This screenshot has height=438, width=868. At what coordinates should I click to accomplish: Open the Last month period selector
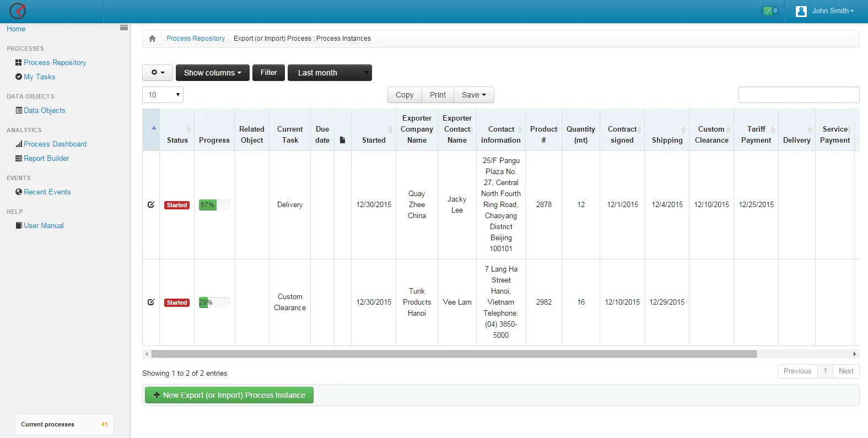click(x=330, y=73)
